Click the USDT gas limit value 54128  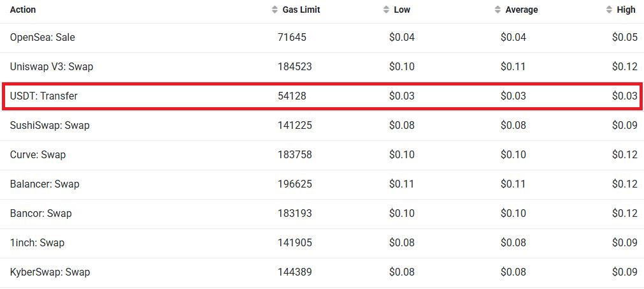click(292, 96)
